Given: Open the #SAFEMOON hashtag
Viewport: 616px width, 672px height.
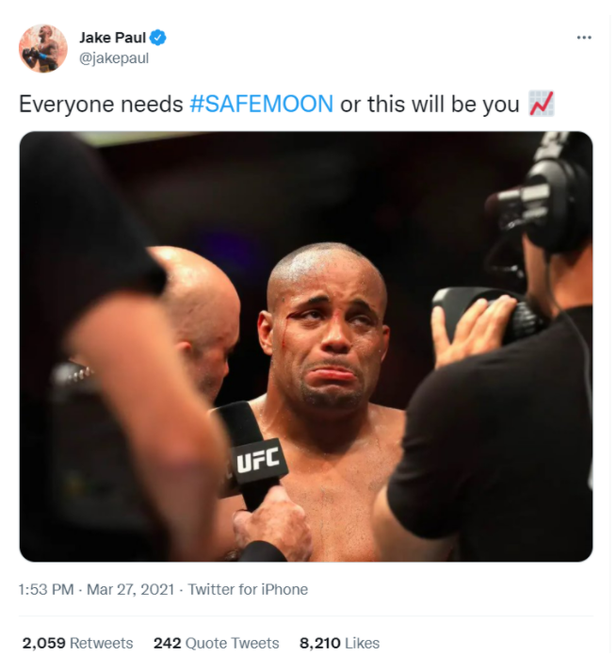Looking at the screenshot, I should pos(261,104).
